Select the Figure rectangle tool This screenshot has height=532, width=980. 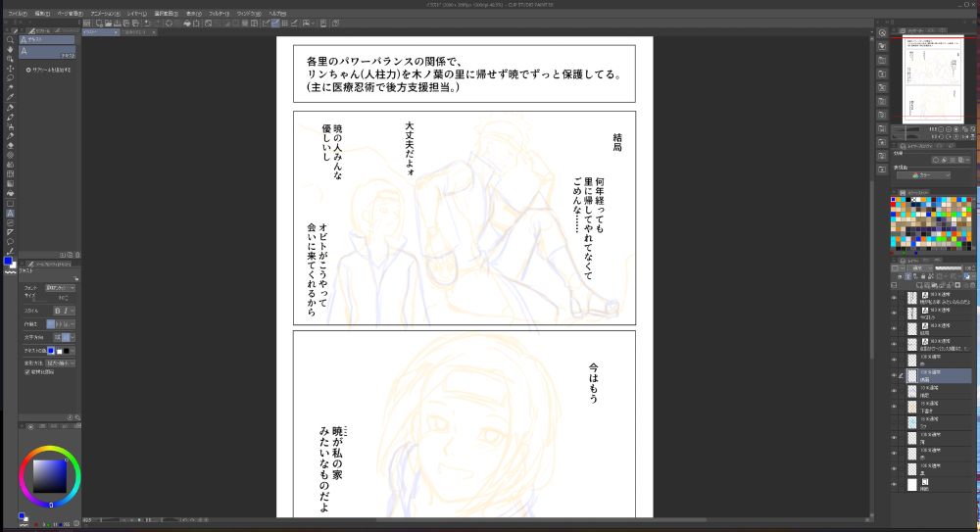point(10,204)
